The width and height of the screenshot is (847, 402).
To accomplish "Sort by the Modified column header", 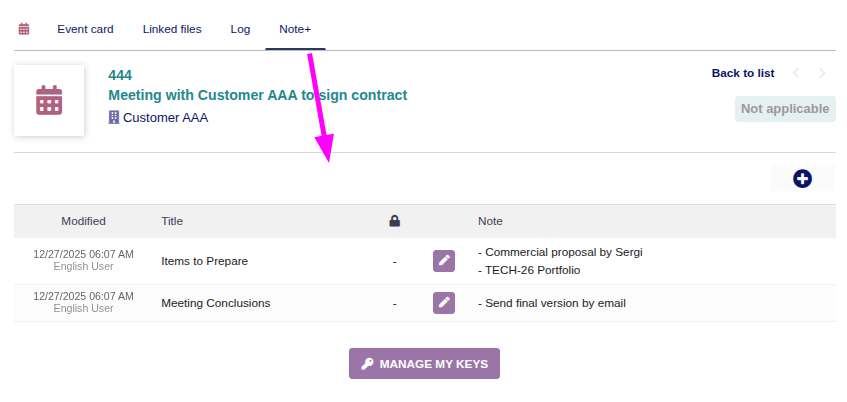I will (x=83, y=221).
